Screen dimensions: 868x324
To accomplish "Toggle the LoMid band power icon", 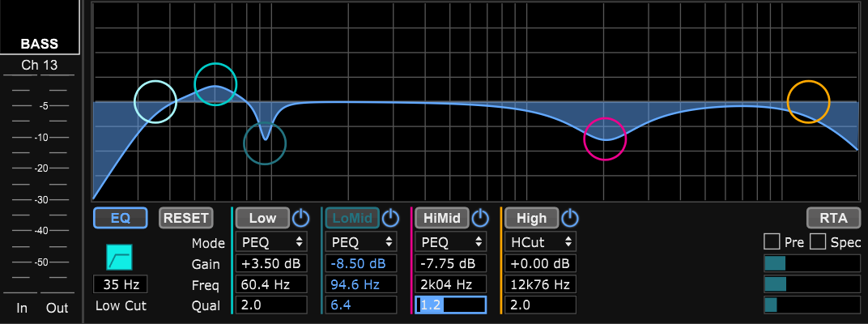I will tap(390, 218).
